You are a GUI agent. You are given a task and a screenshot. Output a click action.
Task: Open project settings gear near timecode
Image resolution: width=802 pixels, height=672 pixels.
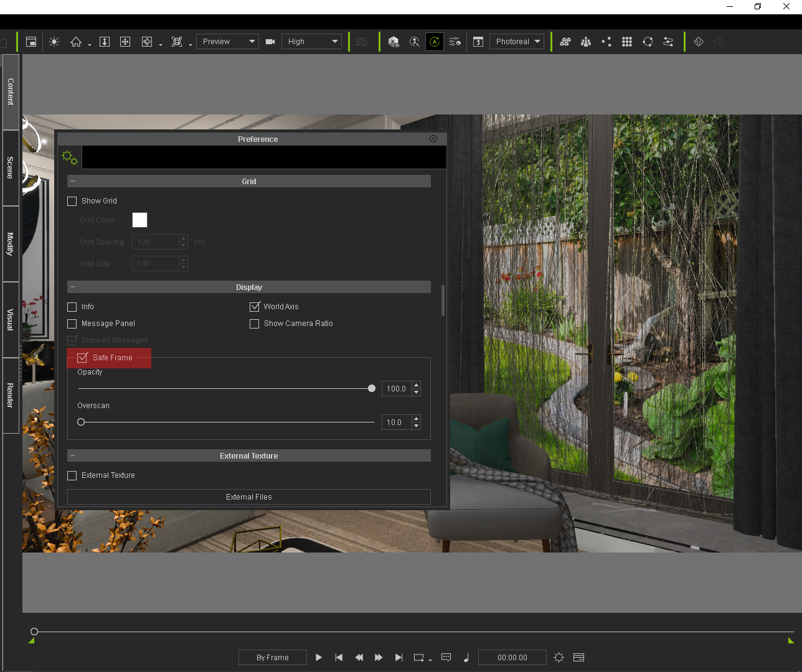(559, 657)
